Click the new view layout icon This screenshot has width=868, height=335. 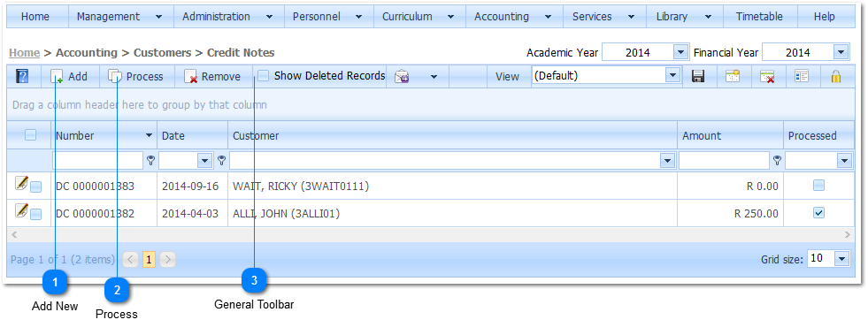[733, 76]
